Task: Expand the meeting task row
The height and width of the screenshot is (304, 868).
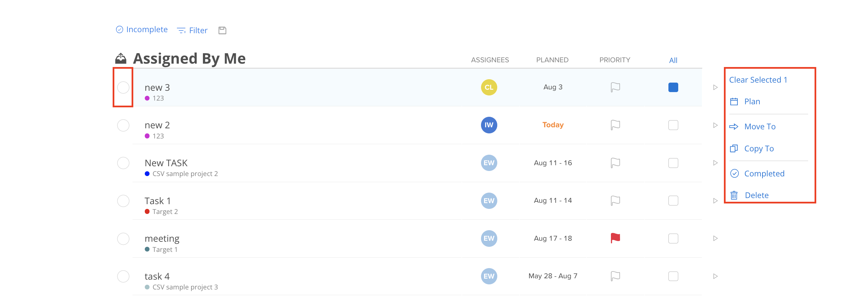Action: pyautogui.click(x=715, y=238)
